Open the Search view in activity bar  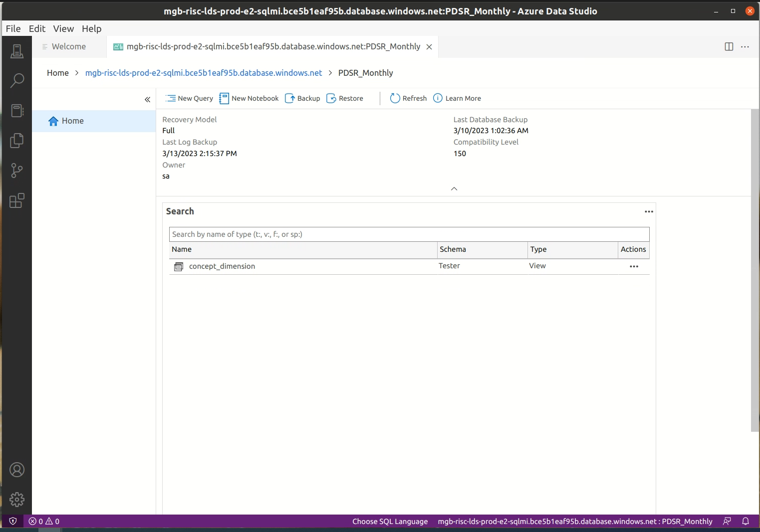(x=17, y=80)
